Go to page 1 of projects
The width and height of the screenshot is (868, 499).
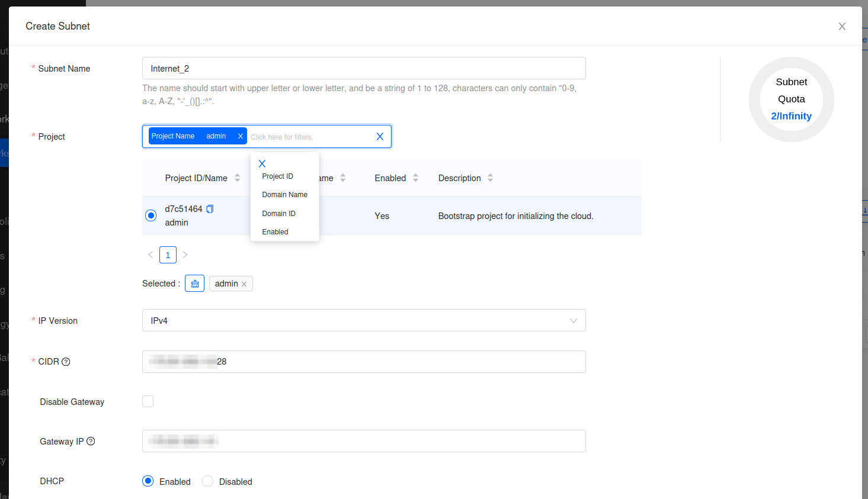[x=168, y=255]
